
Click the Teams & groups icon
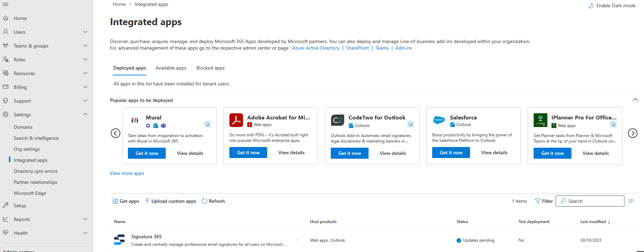tap(6, 46)
